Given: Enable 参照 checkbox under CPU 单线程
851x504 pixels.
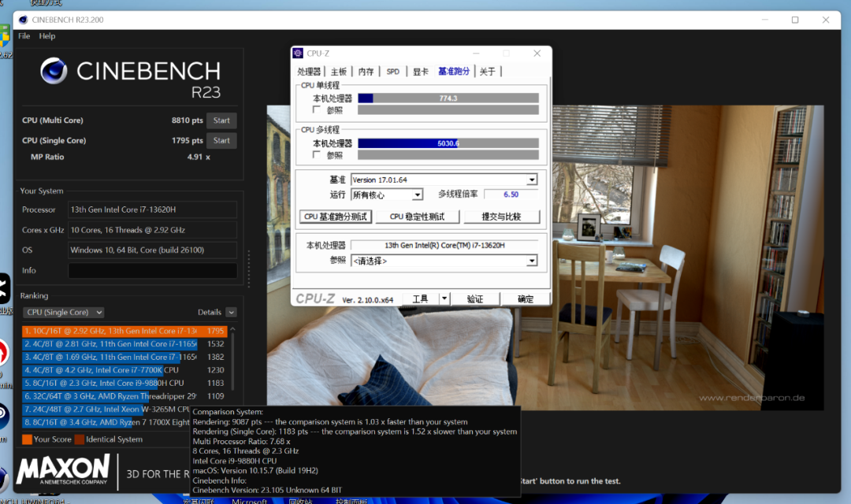Looking at the screenshot, I should click(317, 110).
